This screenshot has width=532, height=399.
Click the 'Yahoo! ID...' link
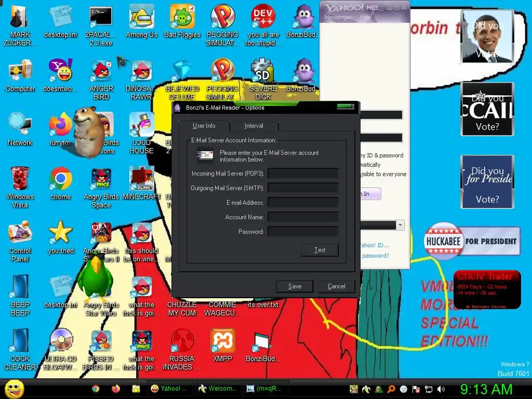click(x=375, y=245)
